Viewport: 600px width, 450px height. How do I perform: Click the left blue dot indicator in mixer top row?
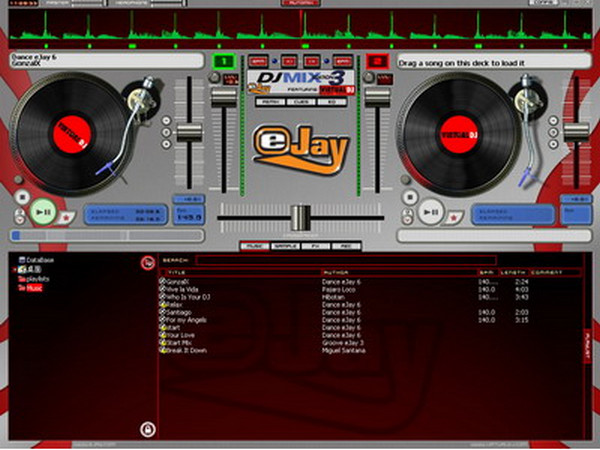(x=274, y=61)
